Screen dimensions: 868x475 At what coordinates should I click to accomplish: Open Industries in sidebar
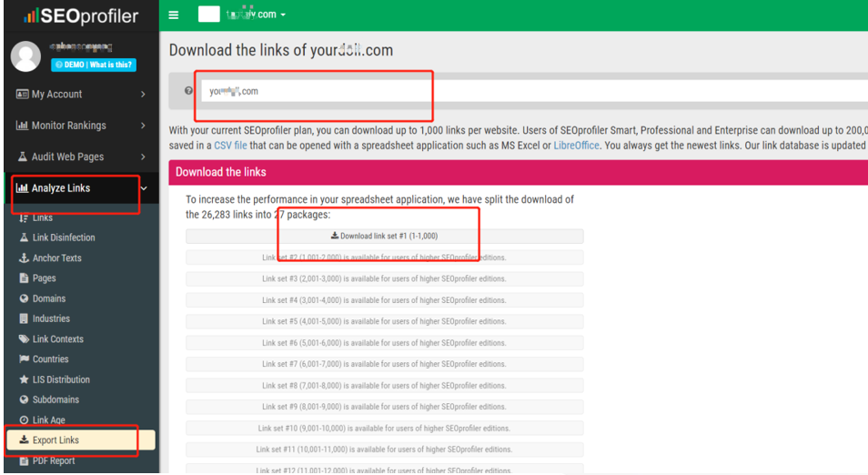click(51, 318)
